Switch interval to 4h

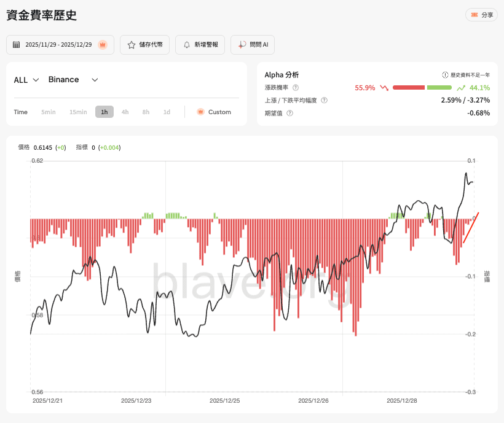(x=125, y=112)
